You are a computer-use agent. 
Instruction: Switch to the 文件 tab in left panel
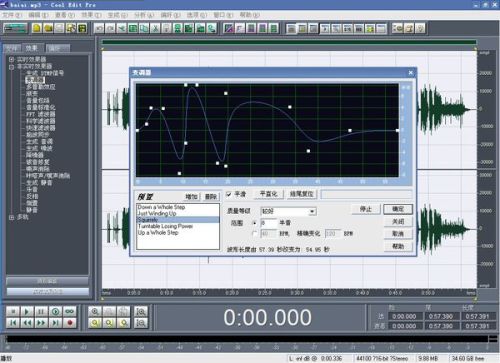pyautogui.click(x=12, y=48)
